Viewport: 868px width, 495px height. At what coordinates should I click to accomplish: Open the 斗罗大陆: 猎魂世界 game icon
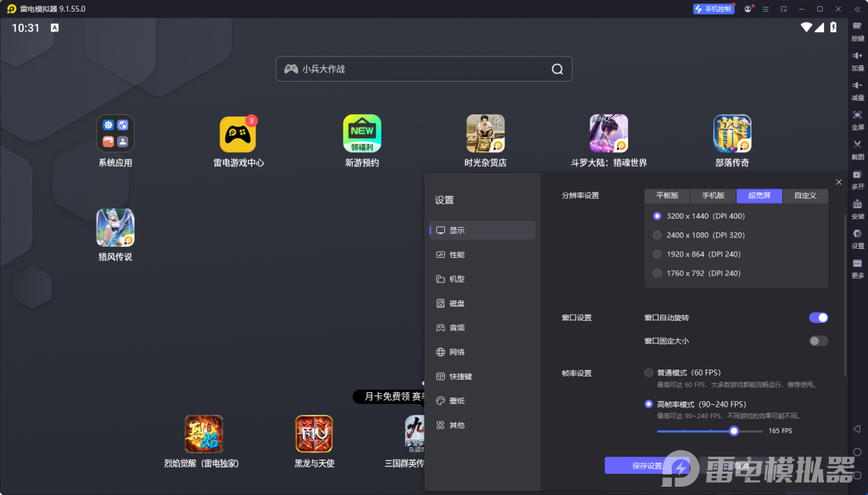point(609,134)
